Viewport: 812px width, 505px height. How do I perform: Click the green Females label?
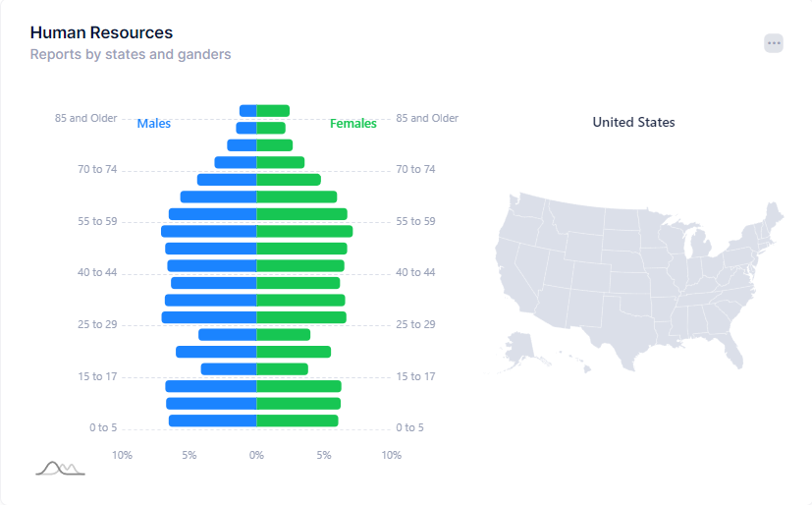click(x=353, y=124)
